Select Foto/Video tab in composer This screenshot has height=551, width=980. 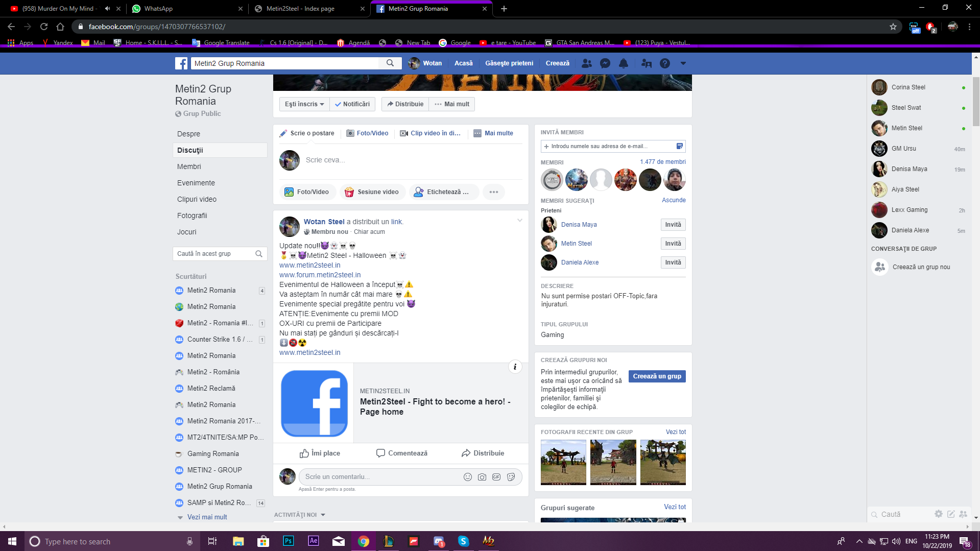coord(368,133)
